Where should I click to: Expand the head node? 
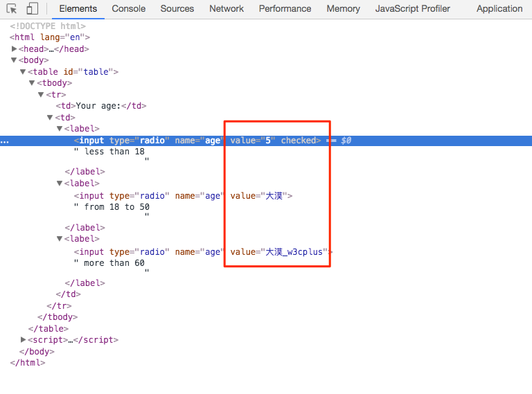(14, 49)
